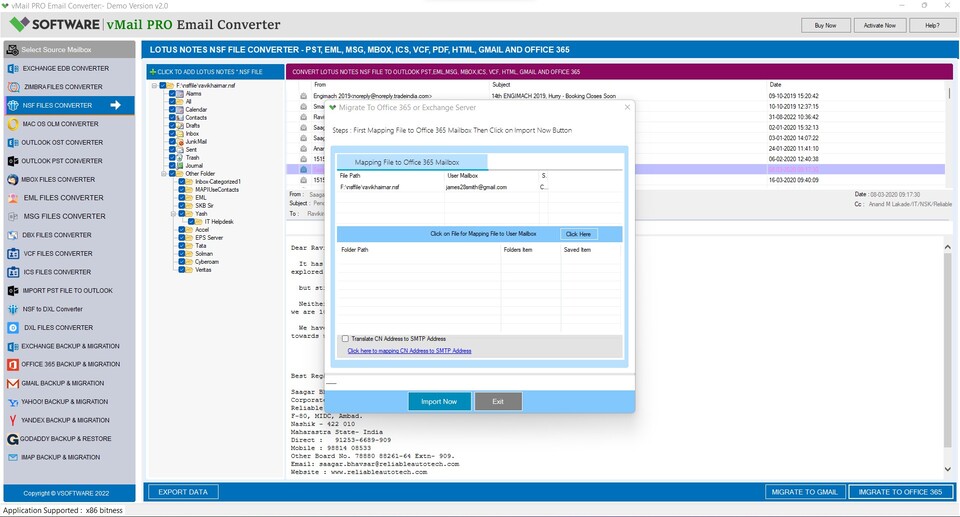The height and width of the screenshot is (517, 960).
Task: Select the NSF Files Converter menu item
Action: click(x=69, y=105)
